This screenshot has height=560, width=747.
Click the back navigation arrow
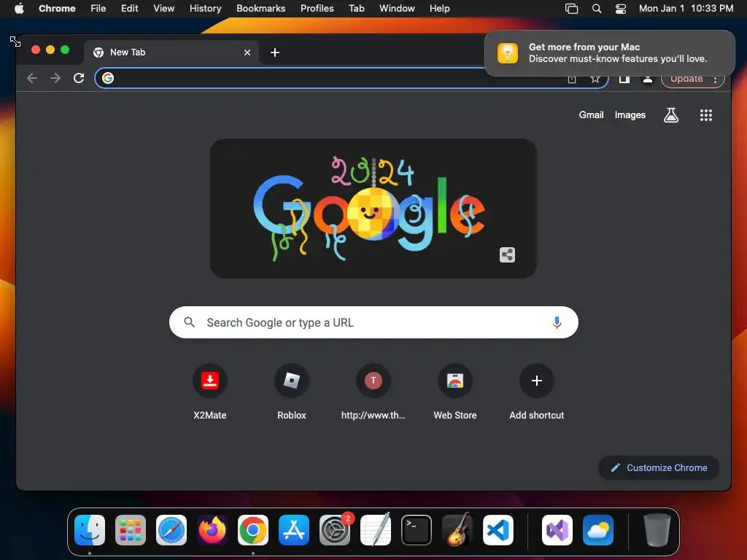(32, 78)
